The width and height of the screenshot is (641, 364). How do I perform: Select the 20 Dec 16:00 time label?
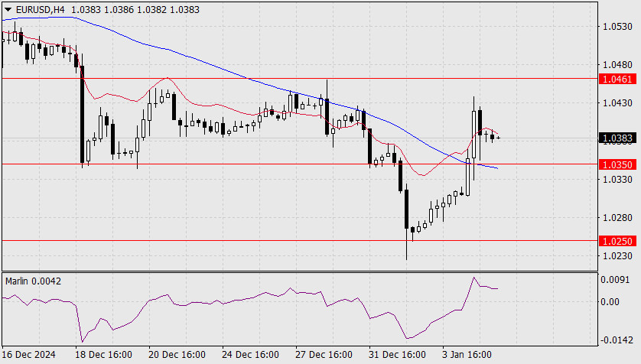click(x=177, y=354)
